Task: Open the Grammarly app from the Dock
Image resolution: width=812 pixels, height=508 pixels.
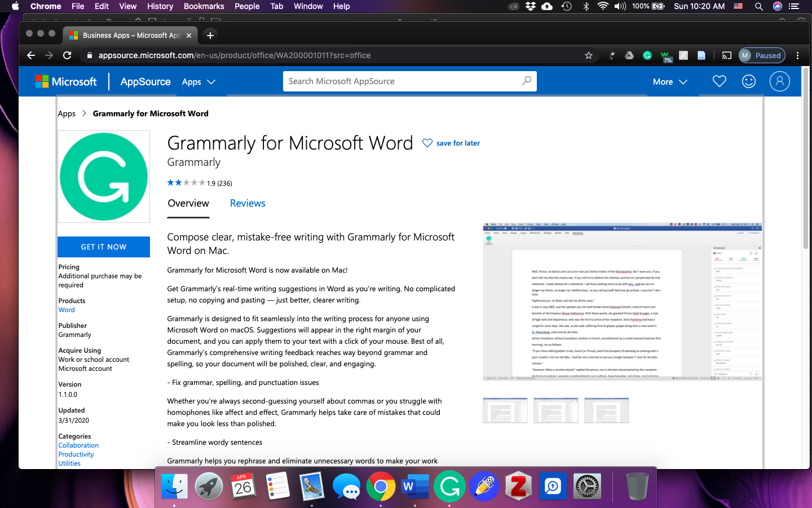Action: point(449,486)
